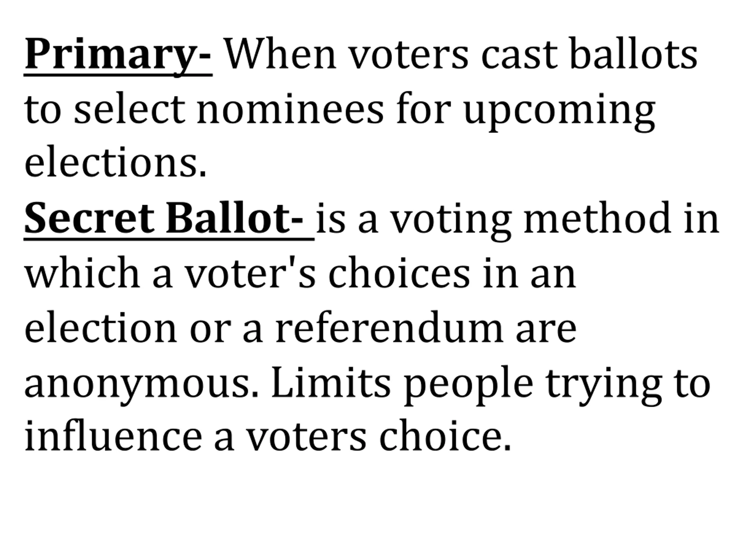Click the word 'choices'
The height and width of the screenshot is (560, 747).
pyautogui.click(x=399, y=272)
